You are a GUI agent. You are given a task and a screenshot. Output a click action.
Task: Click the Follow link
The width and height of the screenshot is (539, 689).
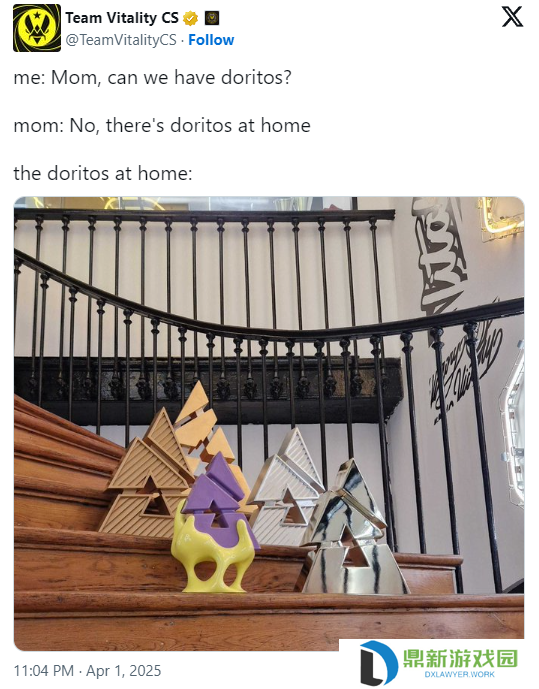click(x=211, y=40)
